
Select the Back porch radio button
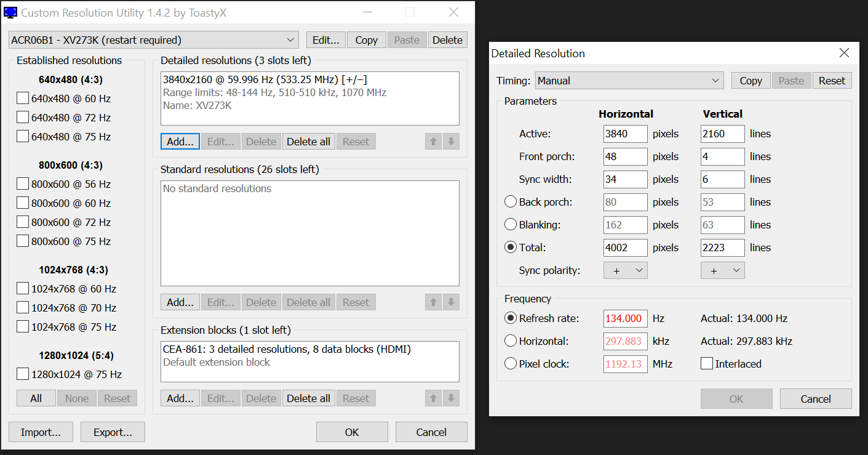pyautogui.click(x=510, y=202)
